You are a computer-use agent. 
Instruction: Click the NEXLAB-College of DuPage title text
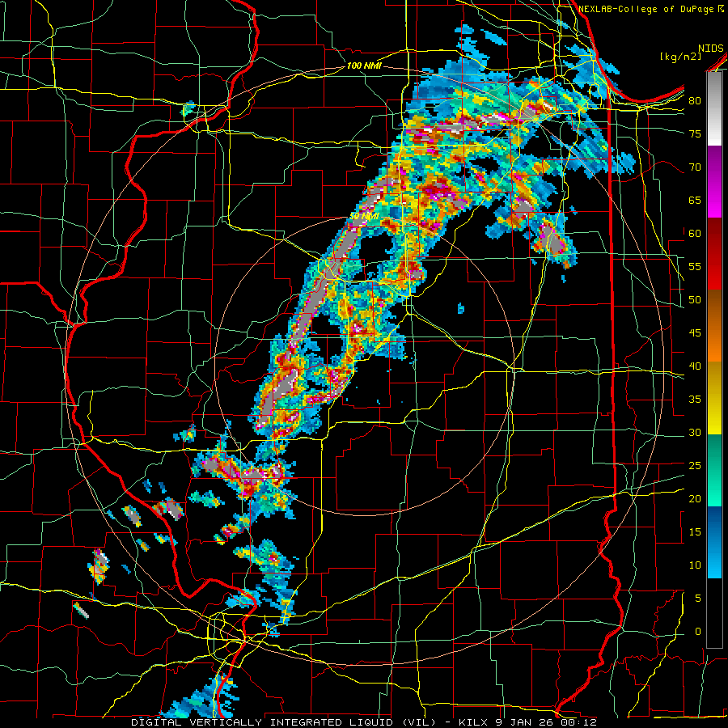click(x=647, y=9)
